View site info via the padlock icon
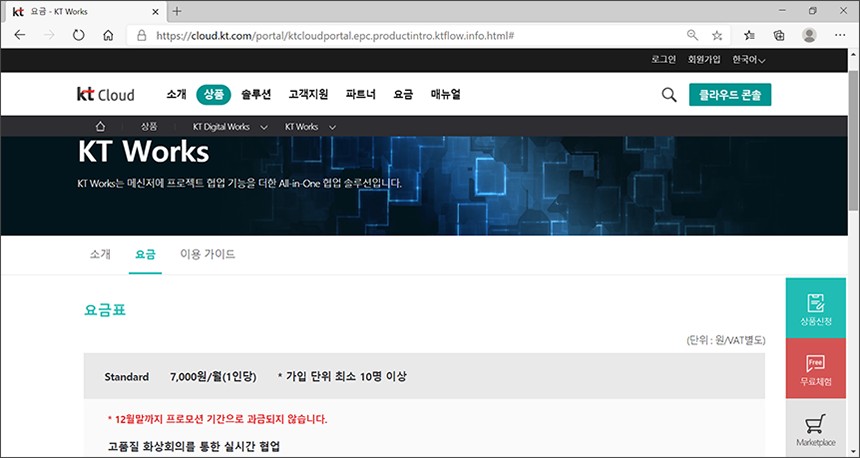 142,36
